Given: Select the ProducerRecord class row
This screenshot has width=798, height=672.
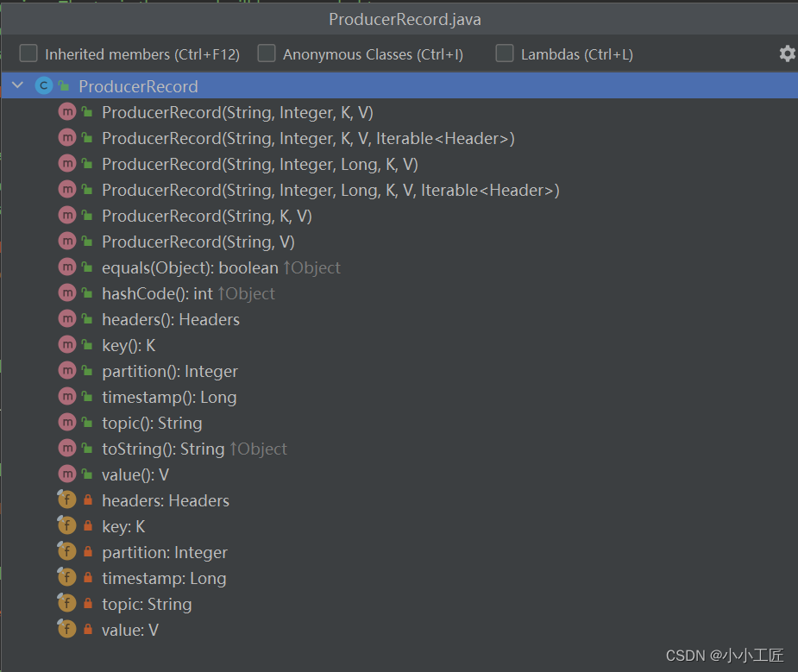Looking at the screenshot, I should click(399, 85).
